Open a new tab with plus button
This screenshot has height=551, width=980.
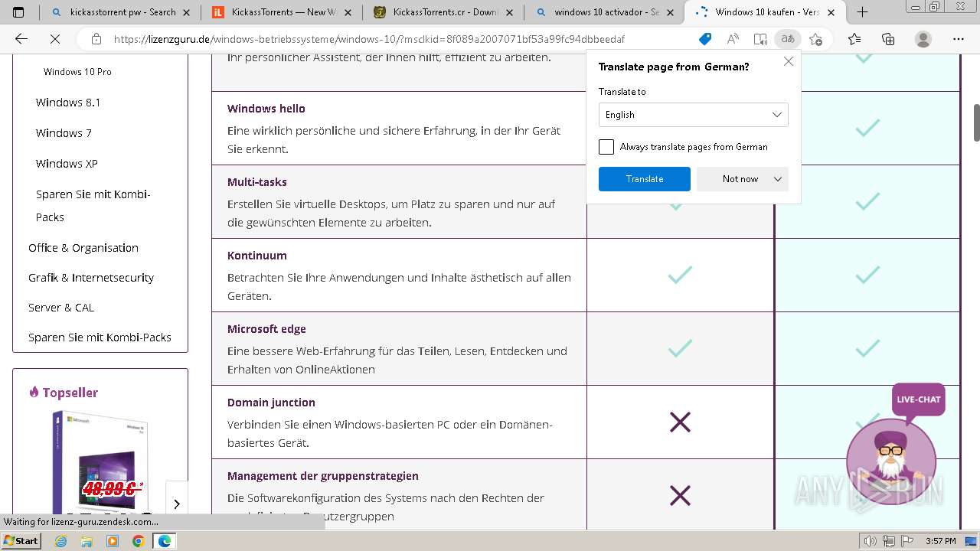coord(862,12)
